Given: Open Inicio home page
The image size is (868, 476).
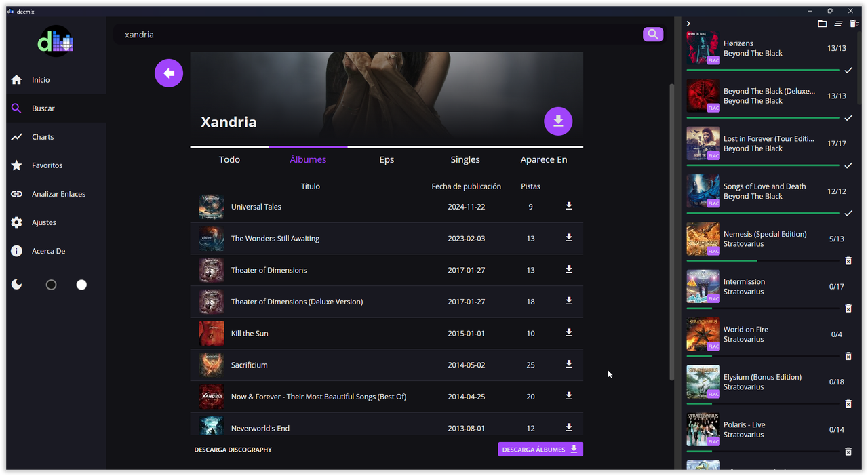Looking at the screenshot, I should 56,80.
